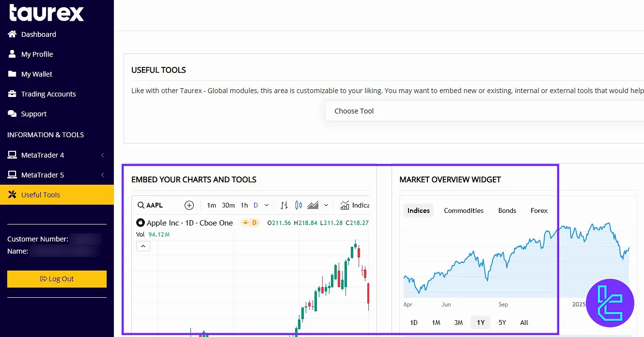Click the Support chat bubbles icon
This screenshot has height=337, width=644.
point(12,113)
